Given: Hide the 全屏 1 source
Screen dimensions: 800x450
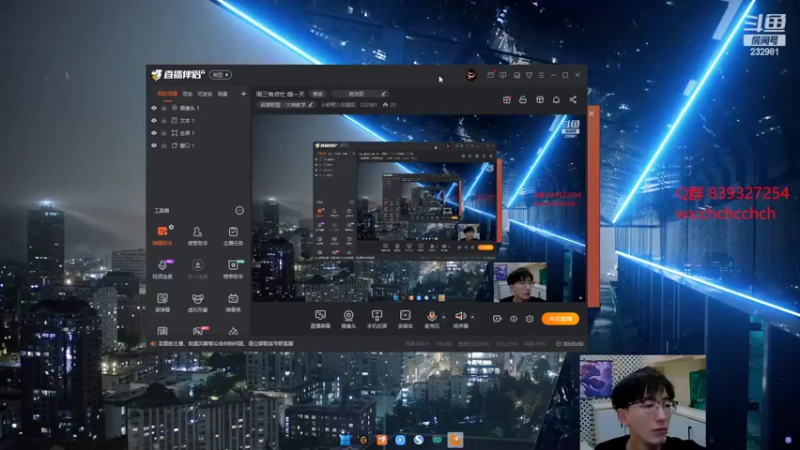Looking at the screenshot, I should click(x=154, y=133).
